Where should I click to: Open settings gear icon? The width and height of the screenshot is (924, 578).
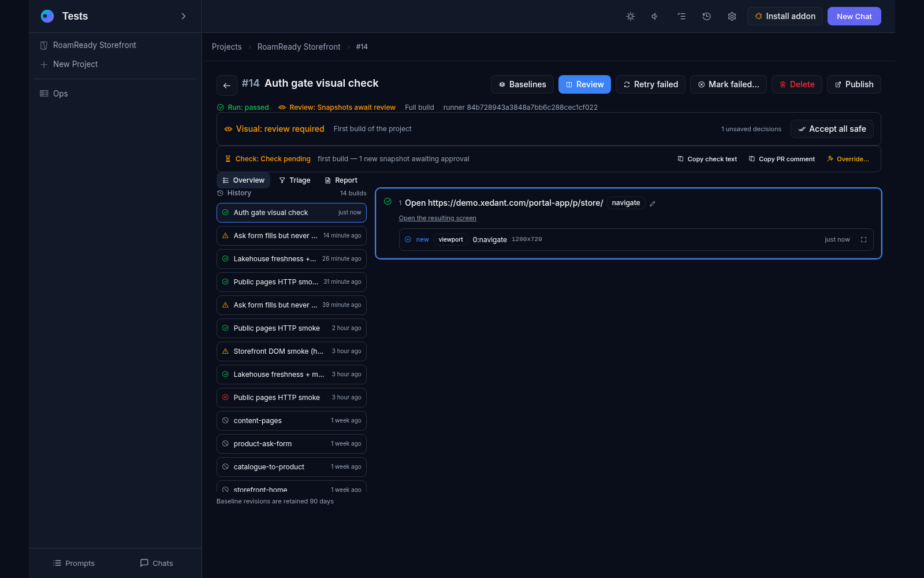(x=732, y=16)
